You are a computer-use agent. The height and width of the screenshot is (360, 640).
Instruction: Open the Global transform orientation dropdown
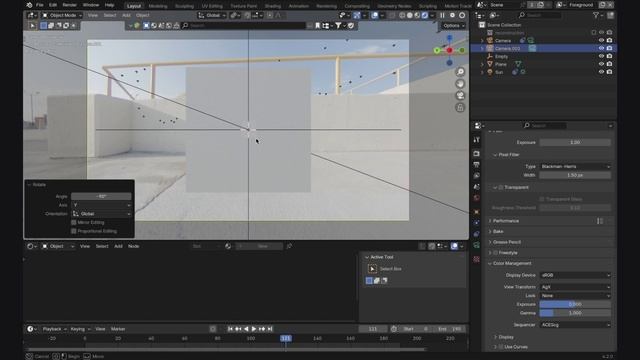coord(212,16)
